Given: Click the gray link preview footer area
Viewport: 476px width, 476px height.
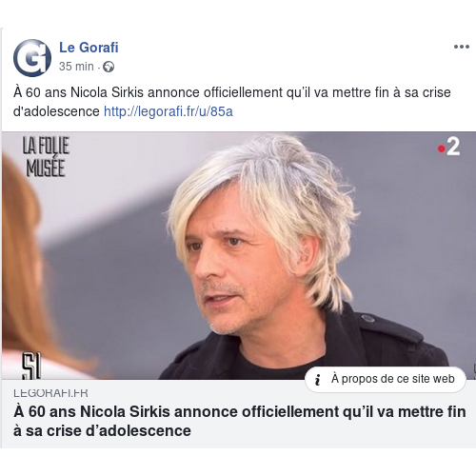Looking at the screenshot, I should tap(239, 414).
